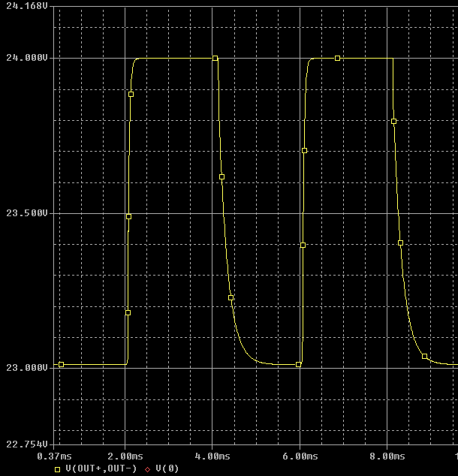Screen dimensions: 458x476
Task: Select the 2.00ms X-axis label
Action: (x=125, y=456)
